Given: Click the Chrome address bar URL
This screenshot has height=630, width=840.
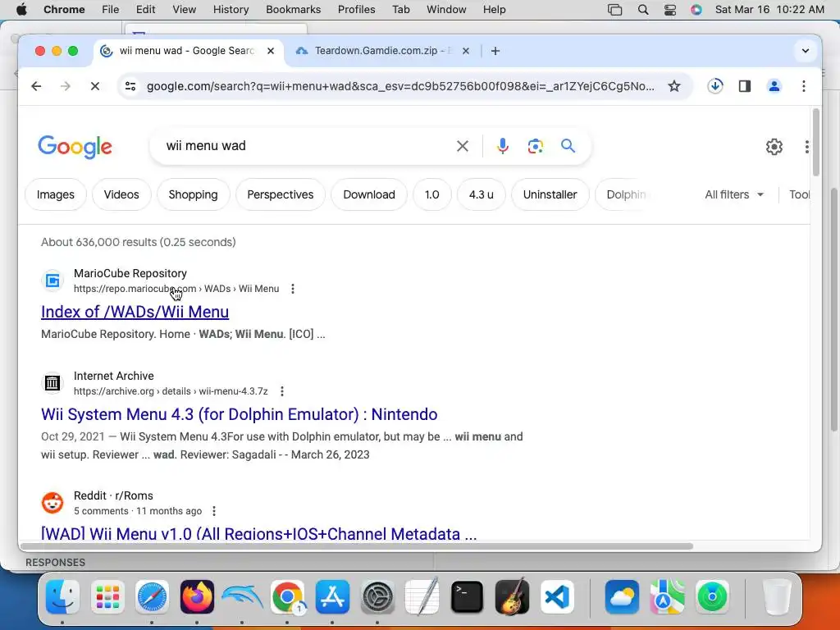Looking at the screenshot, I should coord(400,86).
